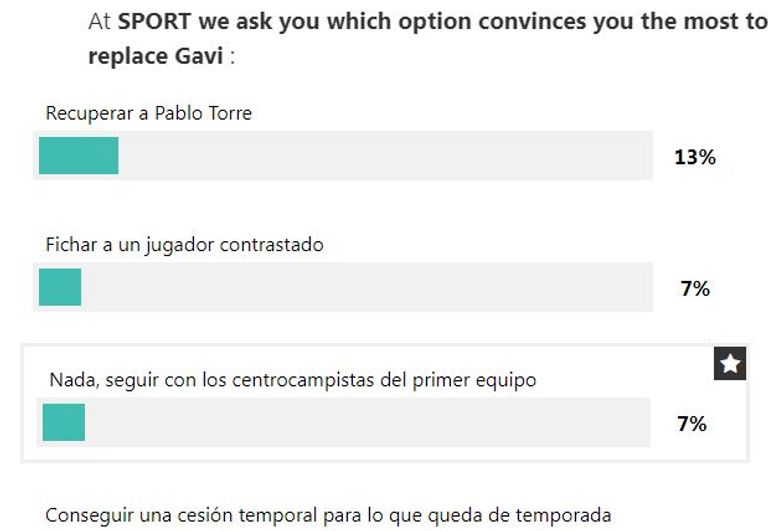The height and width of the screenshot is (531, 768).
Task: Click the star icon on the highlighted option
Action: 731,365
